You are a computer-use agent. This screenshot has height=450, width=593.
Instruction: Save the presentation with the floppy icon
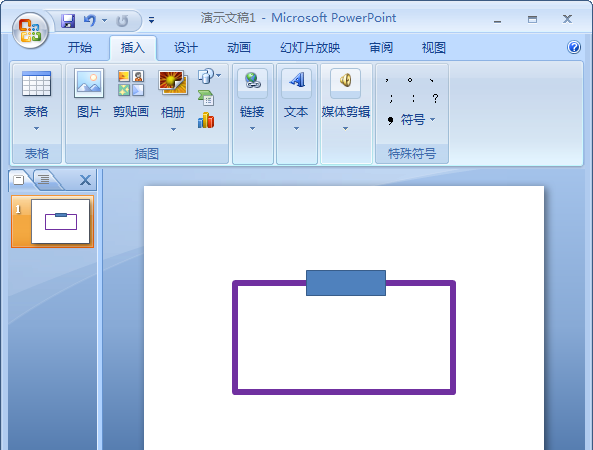tap(68, 20)
